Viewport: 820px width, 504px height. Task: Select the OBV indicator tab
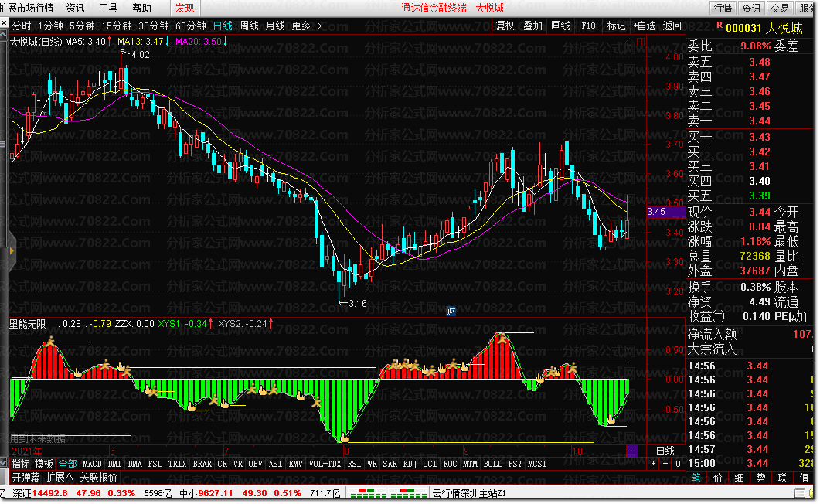point(255,464)
